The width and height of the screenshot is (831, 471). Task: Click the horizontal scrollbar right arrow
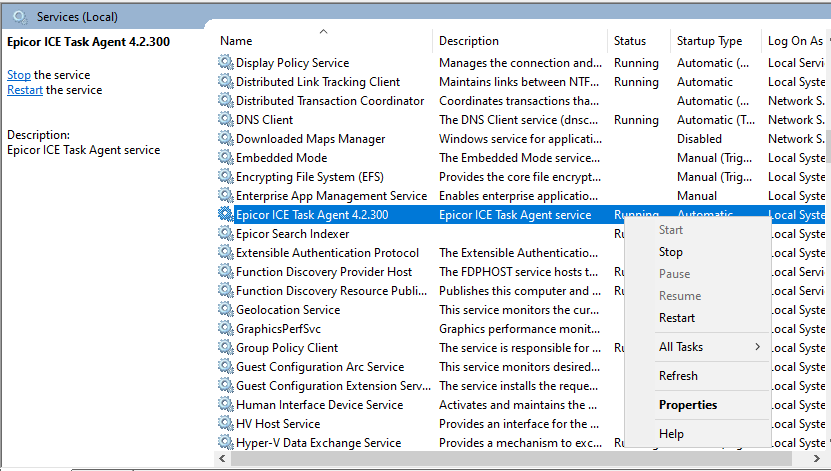click(817, 459)
